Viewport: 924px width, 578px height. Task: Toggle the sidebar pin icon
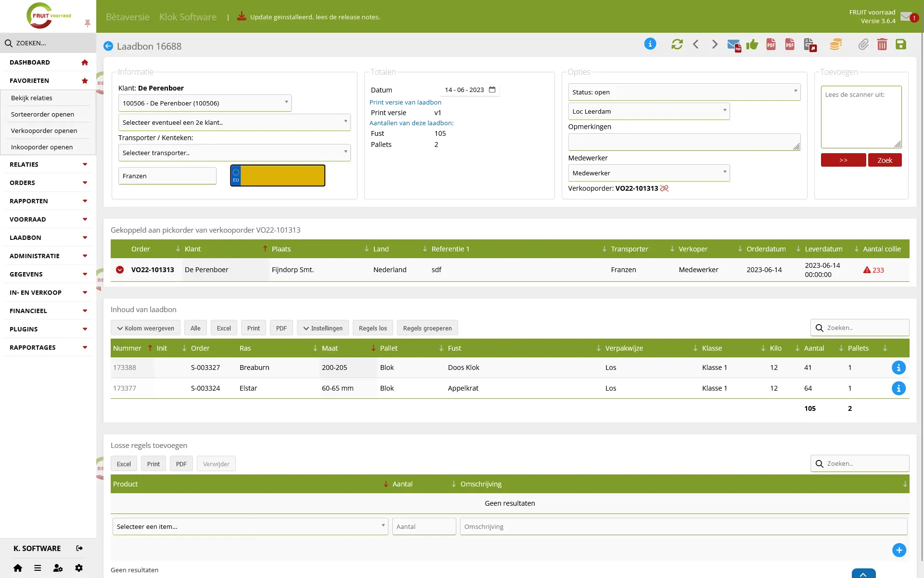point(88,23)
